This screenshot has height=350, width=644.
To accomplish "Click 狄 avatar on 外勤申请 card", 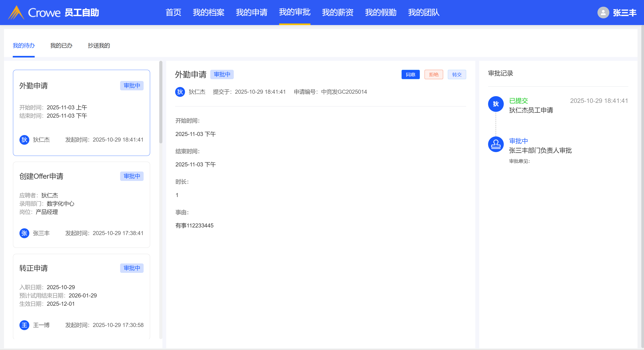I will pos(24,140).
